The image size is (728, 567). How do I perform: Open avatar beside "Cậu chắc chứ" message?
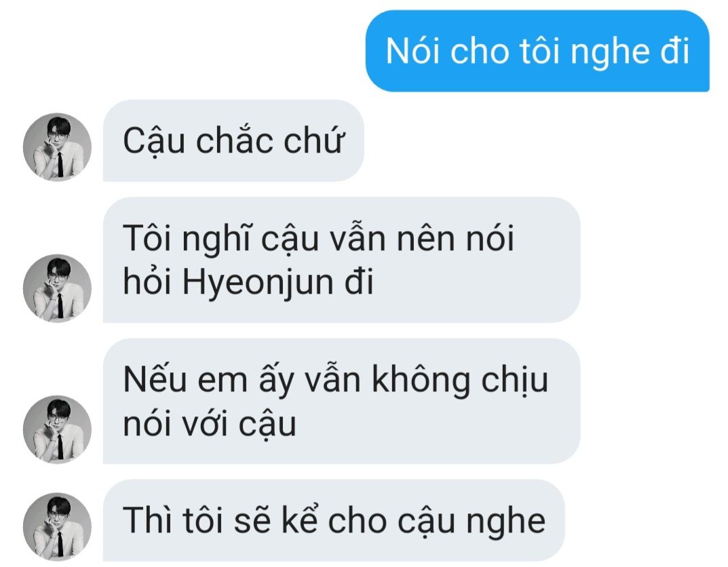point(57,147)
